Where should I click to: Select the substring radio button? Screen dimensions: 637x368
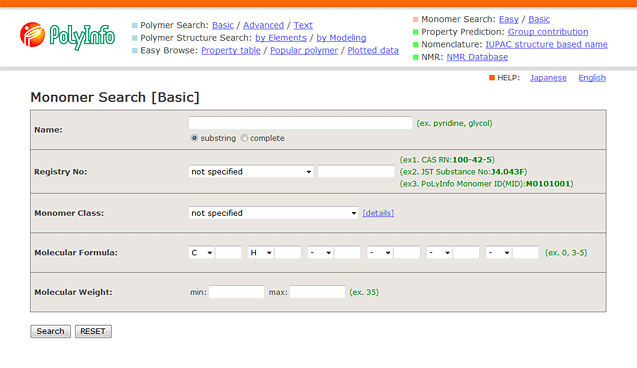[194, 138]
